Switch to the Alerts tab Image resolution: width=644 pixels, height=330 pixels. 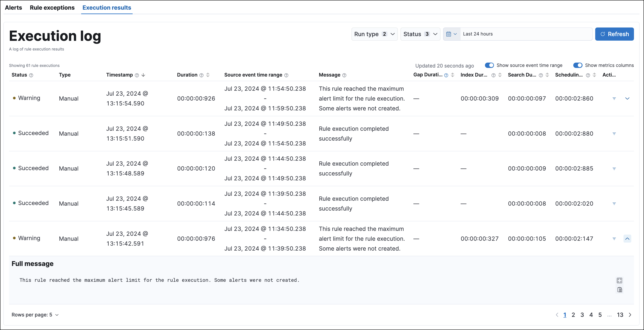[x=13, y=7]
